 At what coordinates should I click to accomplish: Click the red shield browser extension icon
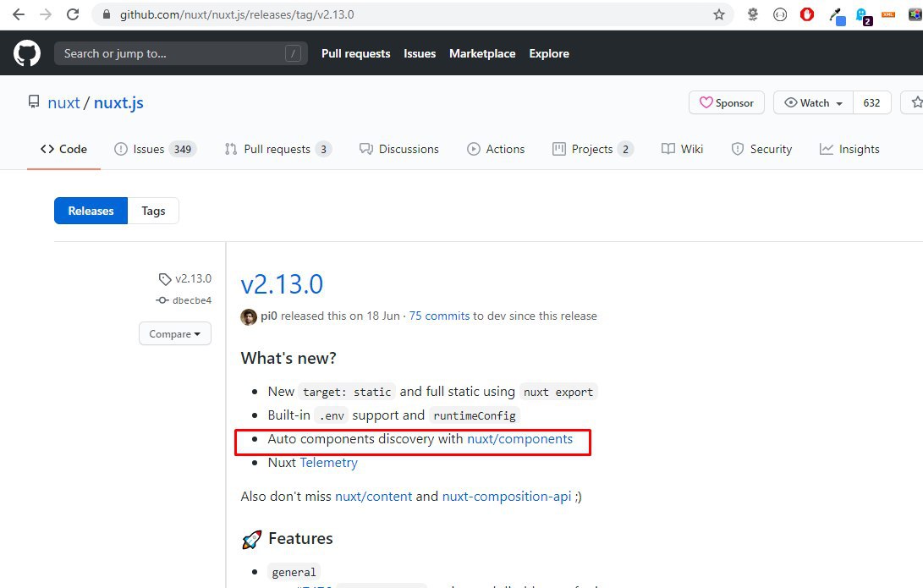[x=807, y=14]
